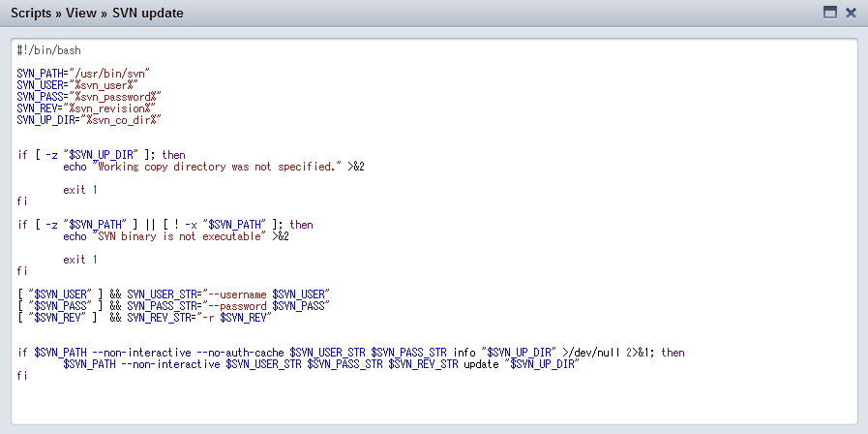Screen dimensions: 868x434
Task: Click the if [ -z "$SVN_UP_DIR" ] line
Action: 102,155
